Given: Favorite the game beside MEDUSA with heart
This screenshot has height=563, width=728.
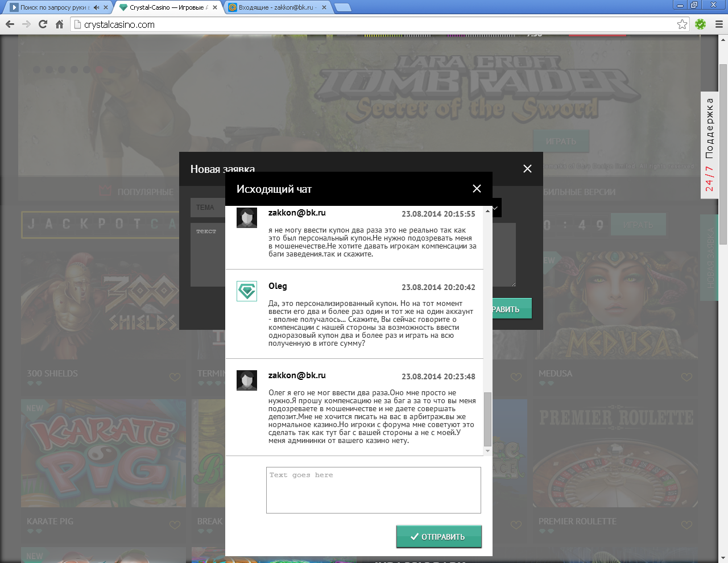Looking at the screenshot, I should [516, 377].
